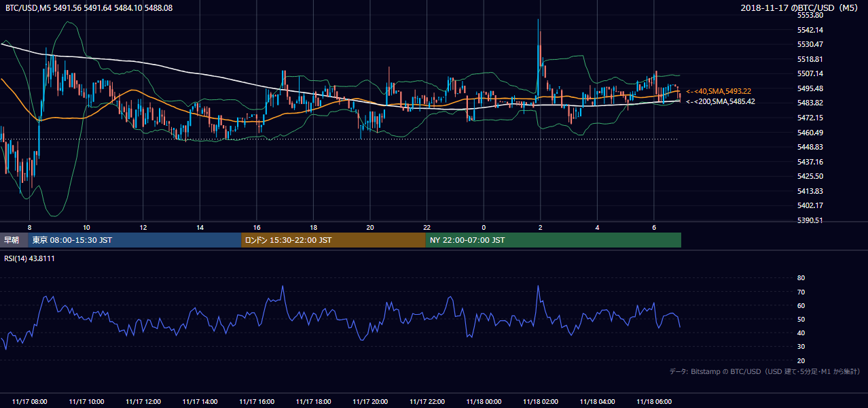Click RSI axis label 80

[801, 278]
